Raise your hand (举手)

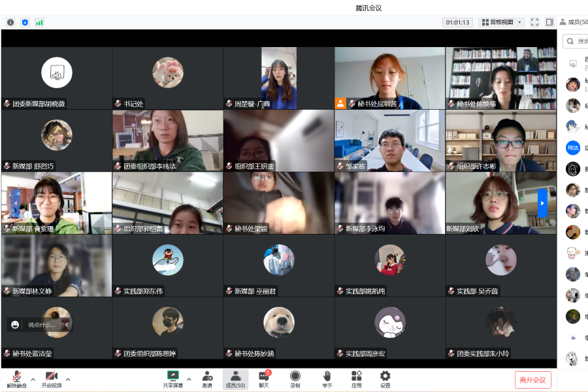pos(327,378)
